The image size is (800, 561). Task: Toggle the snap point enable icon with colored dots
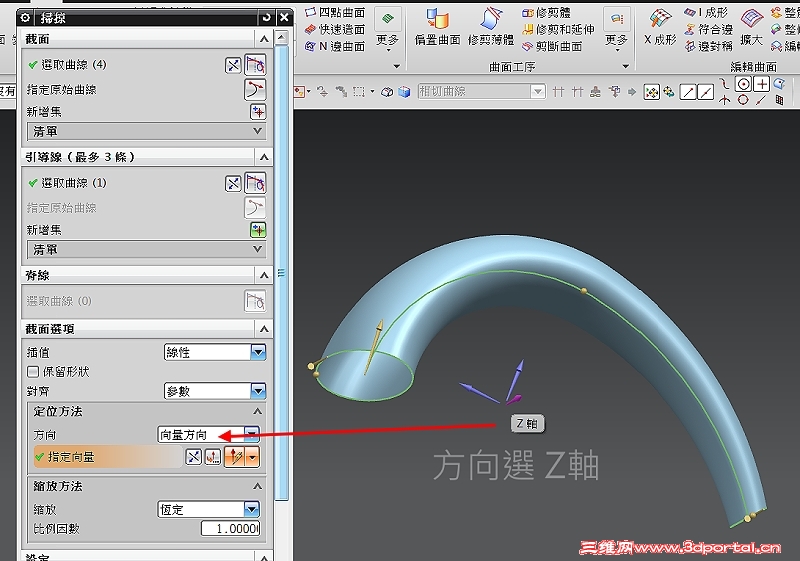(x=652, y=92)
